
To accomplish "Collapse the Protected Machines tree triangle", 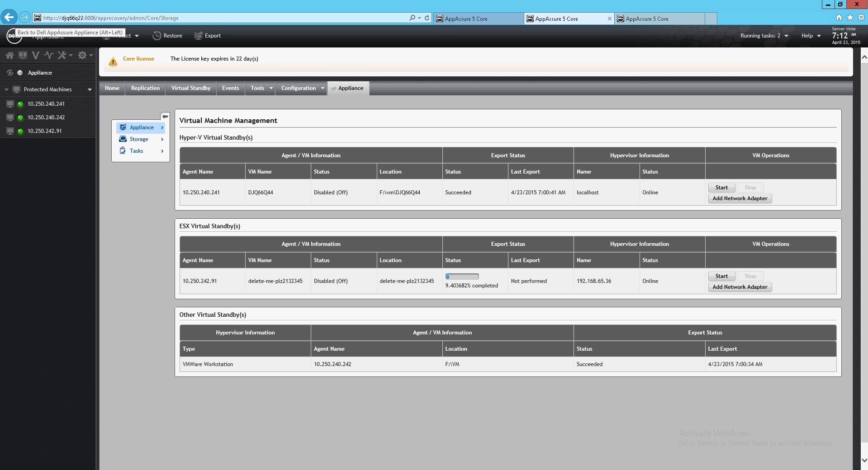I will 6,89.
